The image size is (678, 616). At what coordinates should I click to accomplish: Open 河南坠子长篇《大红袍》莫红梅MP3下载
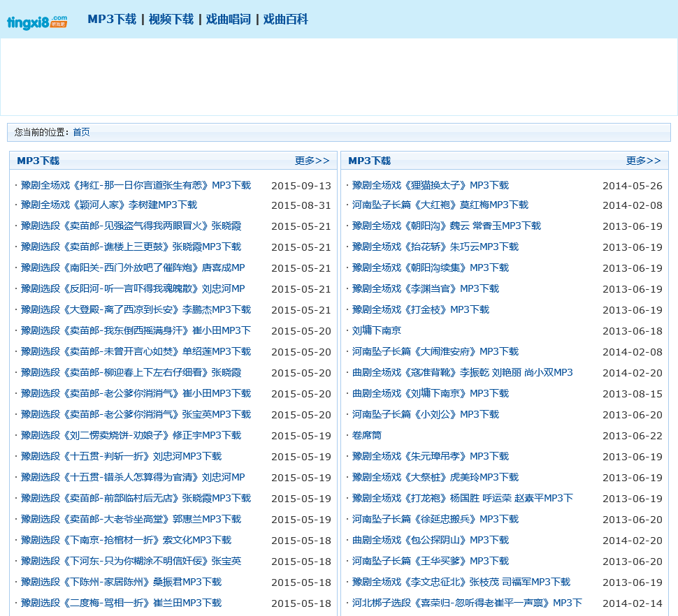[x=440, y=205]
